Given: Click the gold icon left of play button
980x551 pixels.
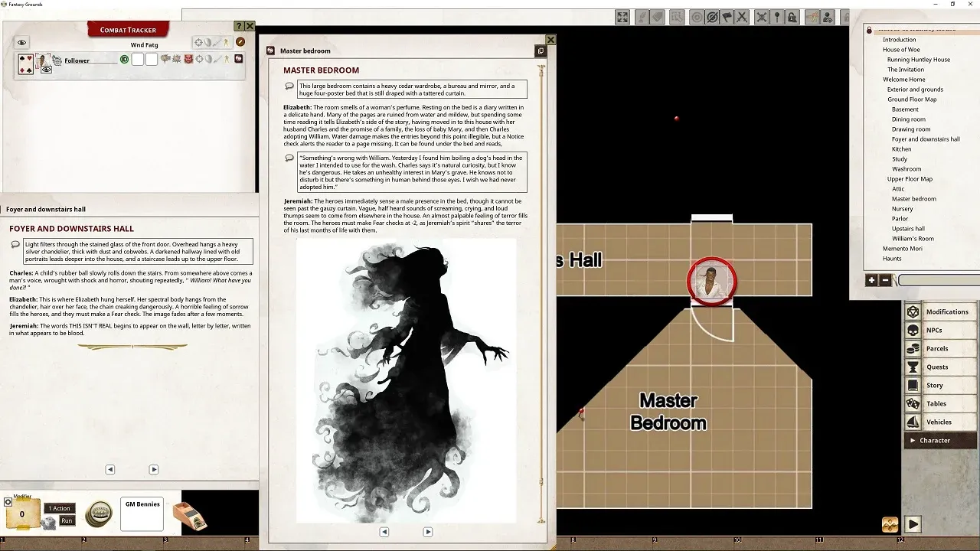Looking at the screenshot, I should point(890,524).
